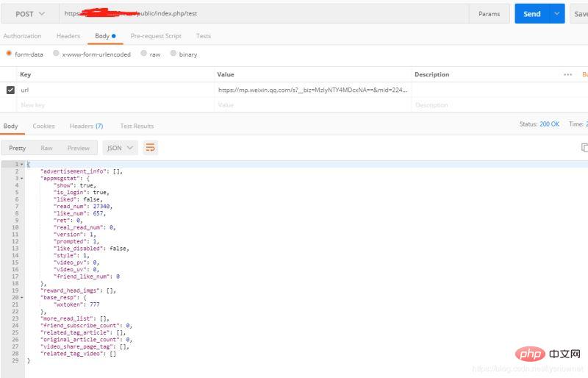The image size is (588, 378).
Task: Expand the Send button arrow menu
Action: pos(557,14)
